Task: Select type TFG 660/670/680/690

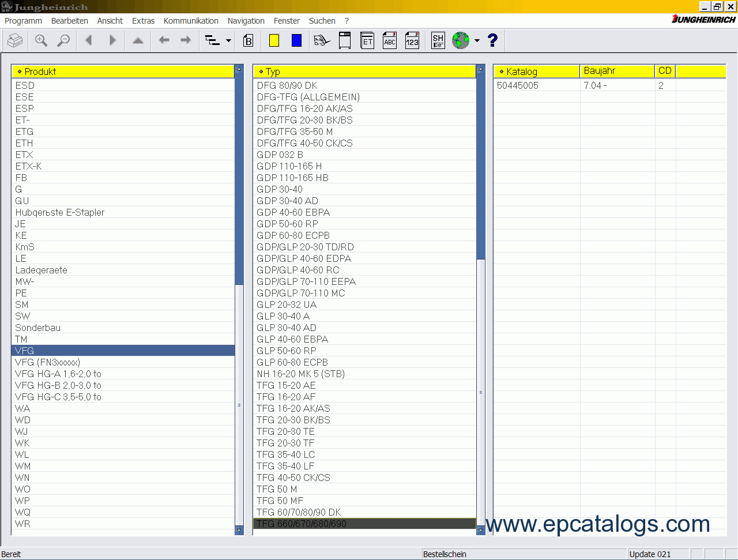Action: (x=364, y=524)
